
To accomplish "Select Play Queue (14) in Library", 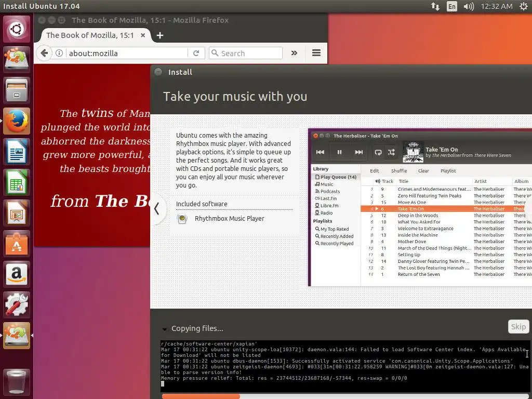I will tap(336, 177).
